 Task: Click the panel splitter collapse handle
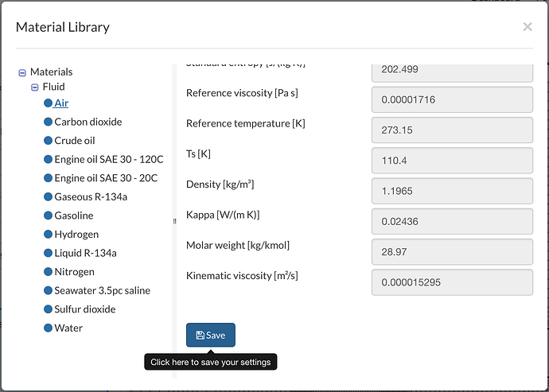tap(174, 221)
